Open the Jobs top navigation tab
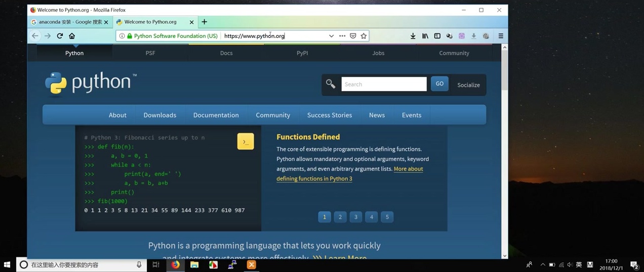This screenshot has width=644, height=272. point(378,53)
